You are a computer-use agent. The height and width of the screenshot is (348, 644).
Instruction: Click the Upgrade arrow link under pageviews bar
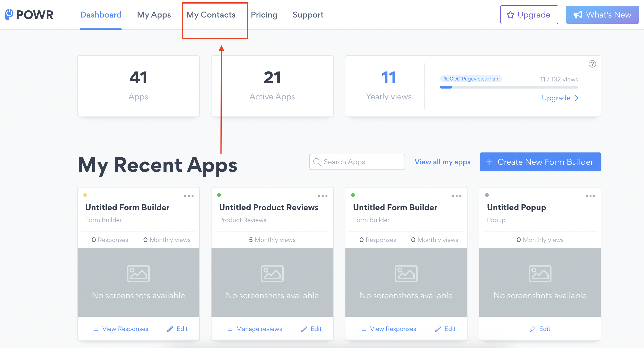coord(560,98)
